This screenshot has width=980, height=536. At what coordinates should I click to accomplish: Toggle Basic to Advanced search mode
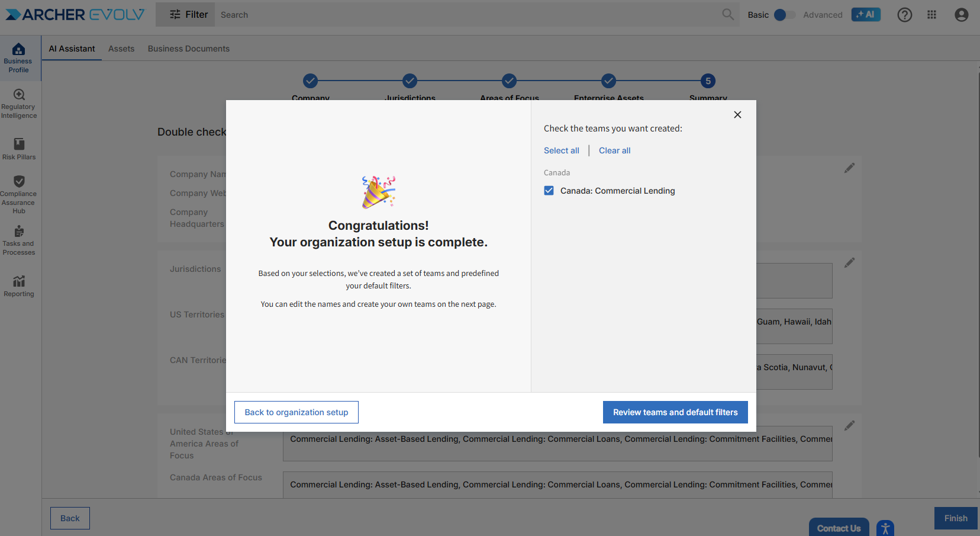(x=785, y=15)
